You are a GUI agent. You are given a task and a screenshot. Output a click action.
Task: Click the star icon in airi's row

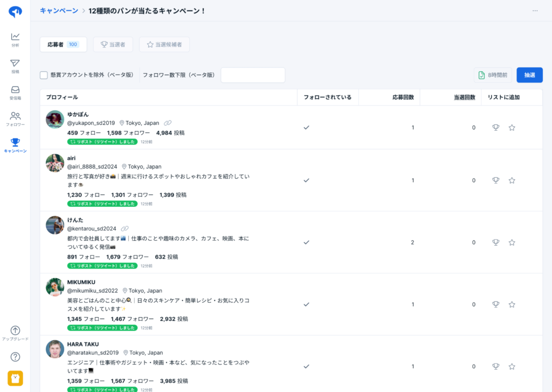tap(512, 180)
